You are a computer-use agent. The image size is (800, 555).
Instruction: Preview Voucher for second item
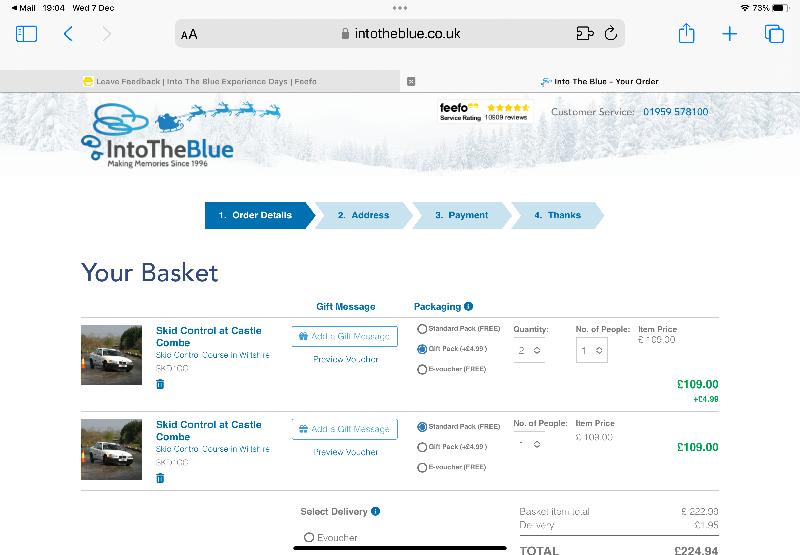click(x=345, y=452)
